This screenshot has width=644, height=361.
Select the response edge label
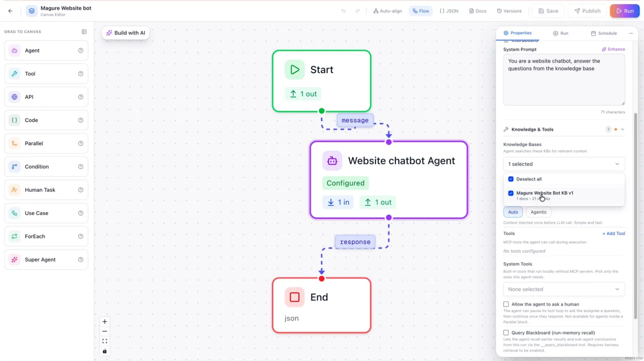coord(355,242)
